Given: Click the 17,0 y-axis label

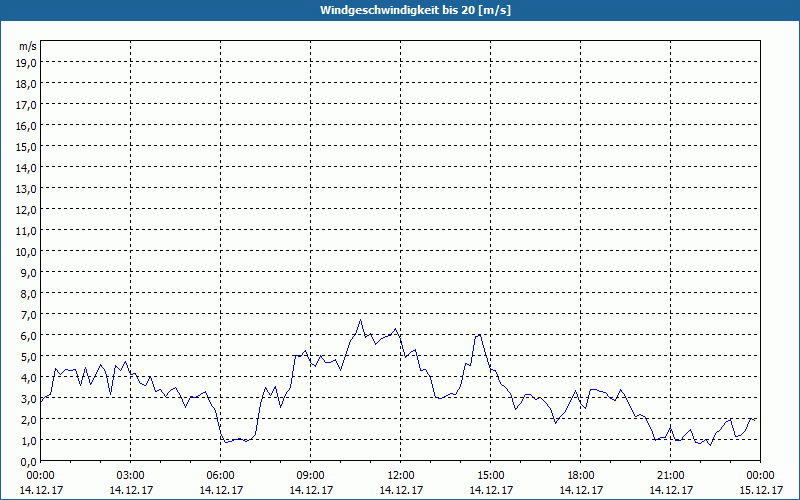Looking at the screenshot, I should [x=28, y=105].
